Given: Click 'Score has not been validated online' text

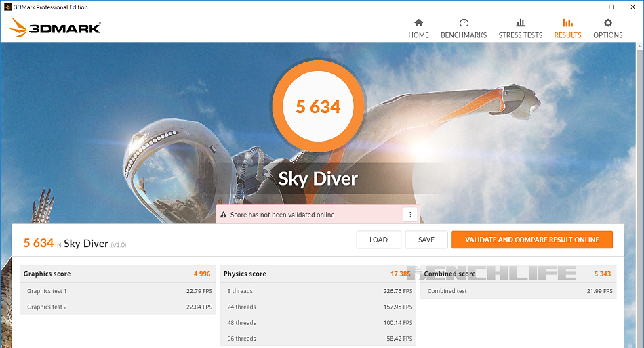Looking at the screenshot, I should [x=282, y=215].
